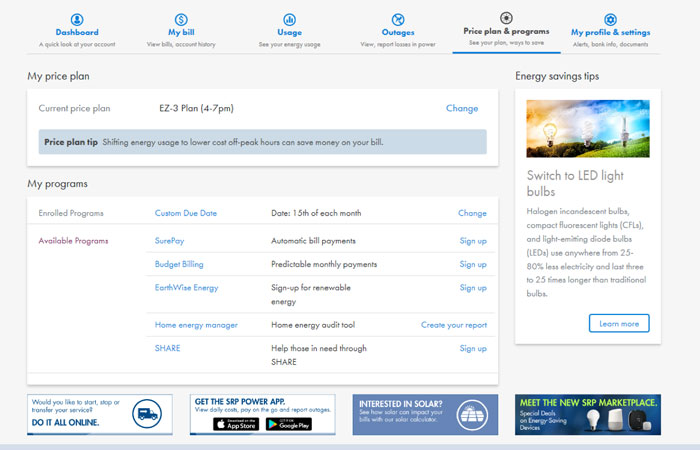700x450 pixels.
Task: Open the Do It All Online banner
Action: pos(100,414)
